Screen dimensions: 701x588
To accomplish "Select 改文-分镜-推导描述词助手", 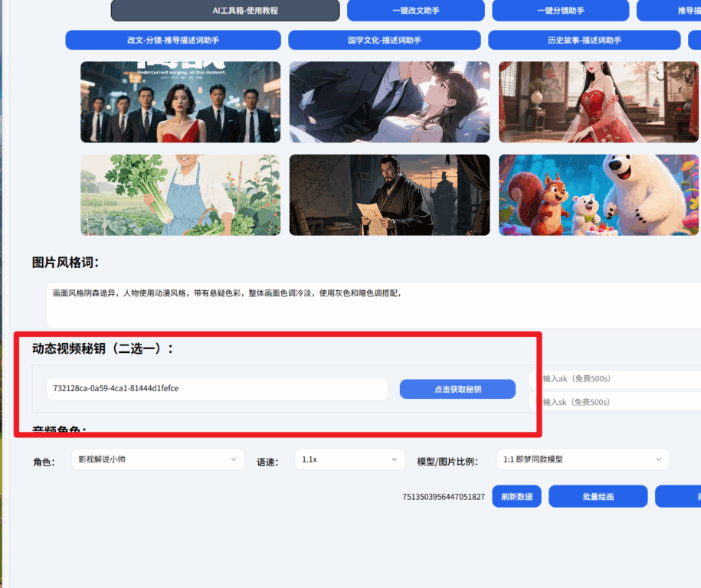I will pyautogui.click(x=172, y=40).
